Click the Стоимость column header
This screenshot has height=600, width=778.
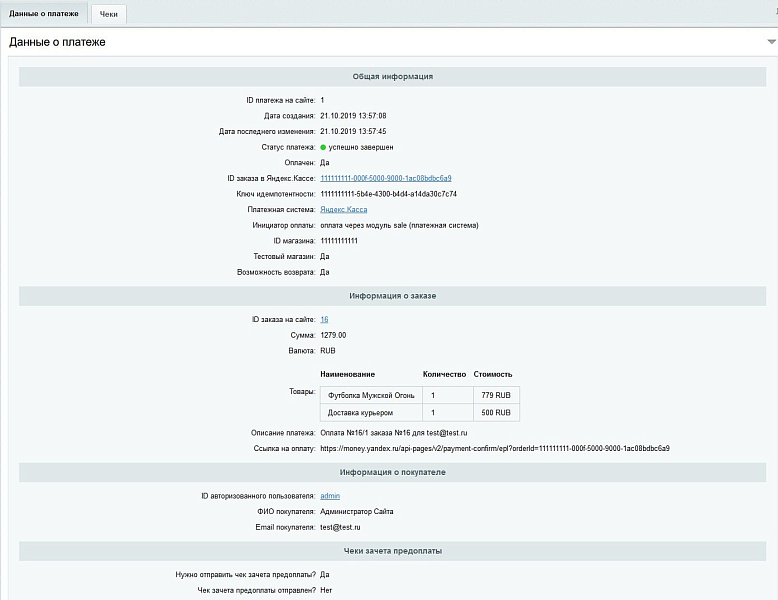493,373
